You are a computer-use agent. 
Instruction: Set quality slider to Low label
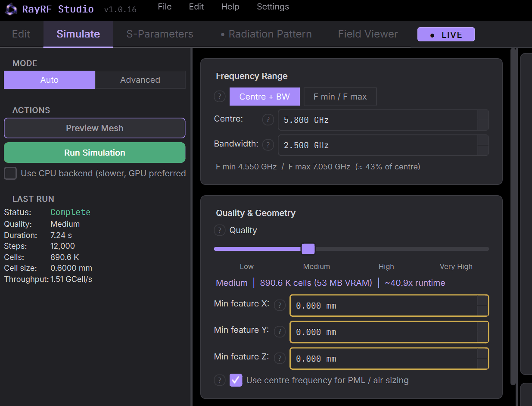coord(247,266)
